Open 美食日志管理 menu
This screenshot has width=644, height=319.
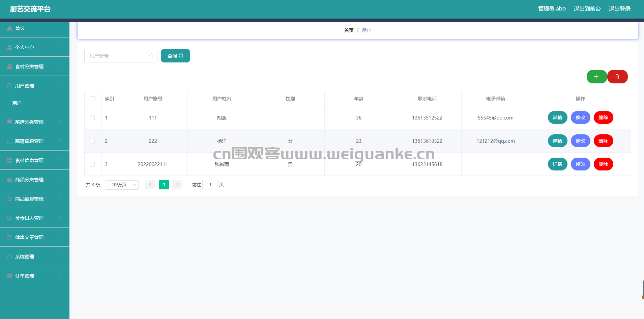(35, 218)
